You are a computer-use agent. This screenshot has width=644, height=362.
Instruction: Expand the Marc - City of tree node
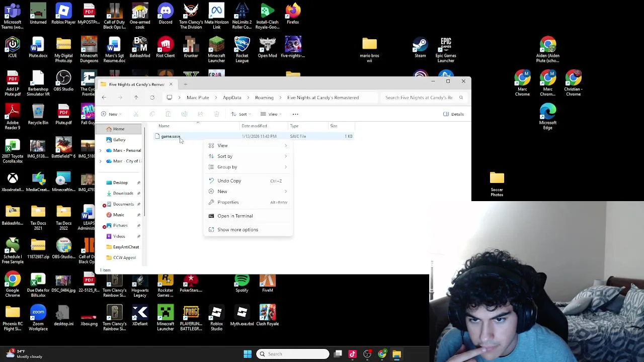coord(100,161)
